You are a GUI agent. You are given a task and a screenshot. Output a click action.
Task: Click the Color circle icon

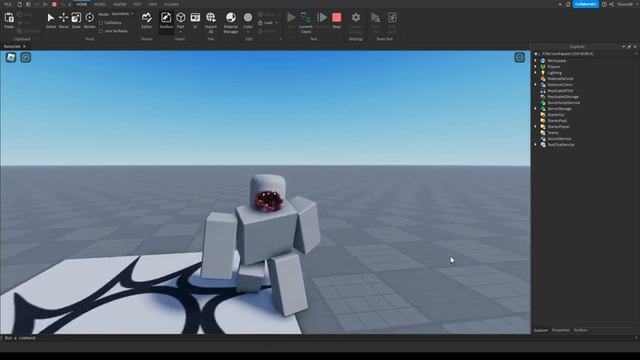248,18
